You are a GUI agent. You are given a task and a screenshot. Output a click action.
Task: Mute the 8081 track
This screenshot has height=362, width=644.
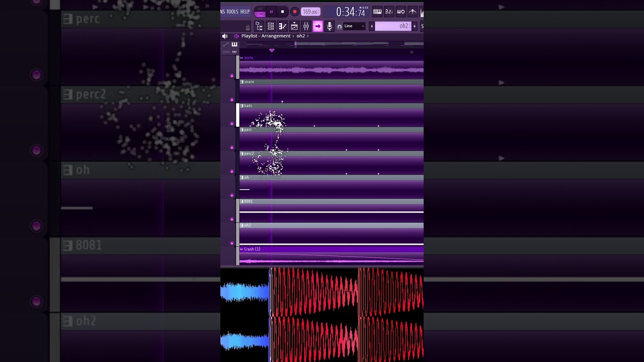point(232,219)
